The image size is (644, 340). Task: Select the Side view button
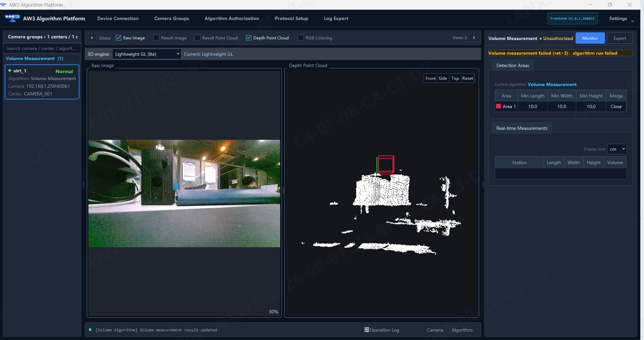point(443,78)
